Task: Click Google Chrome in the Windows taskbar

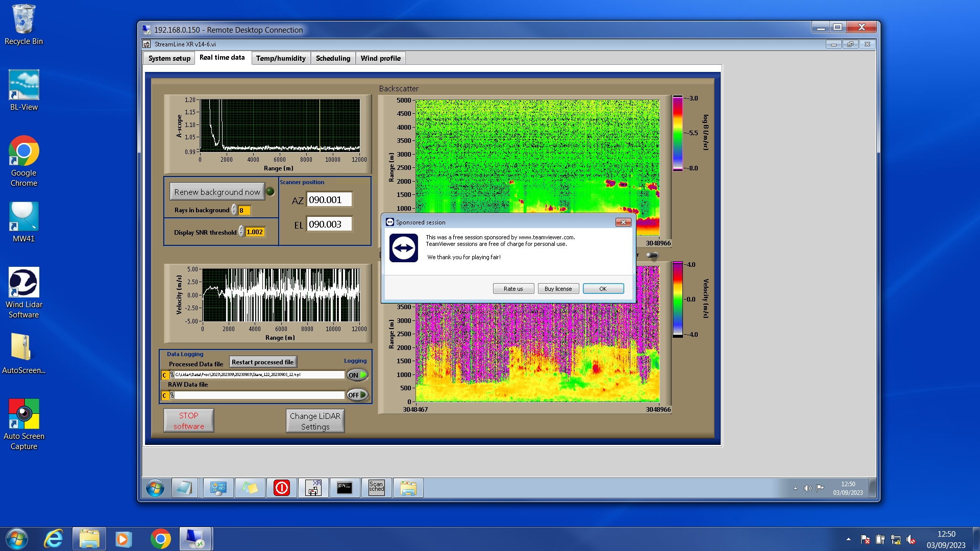Action: click(x=160, y=539)
